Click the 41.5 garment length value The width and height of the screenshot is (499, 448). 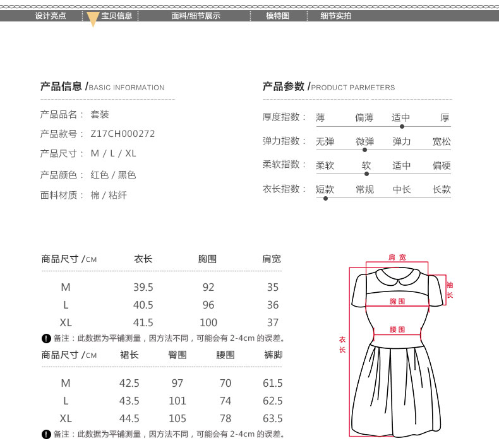143,322
